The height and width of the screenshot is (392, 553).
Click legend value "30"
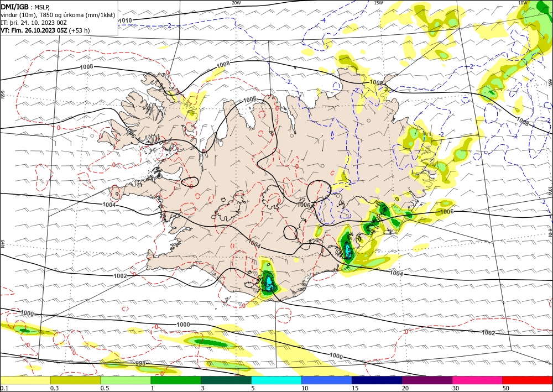pyautogui.click(x=456, y=388)
